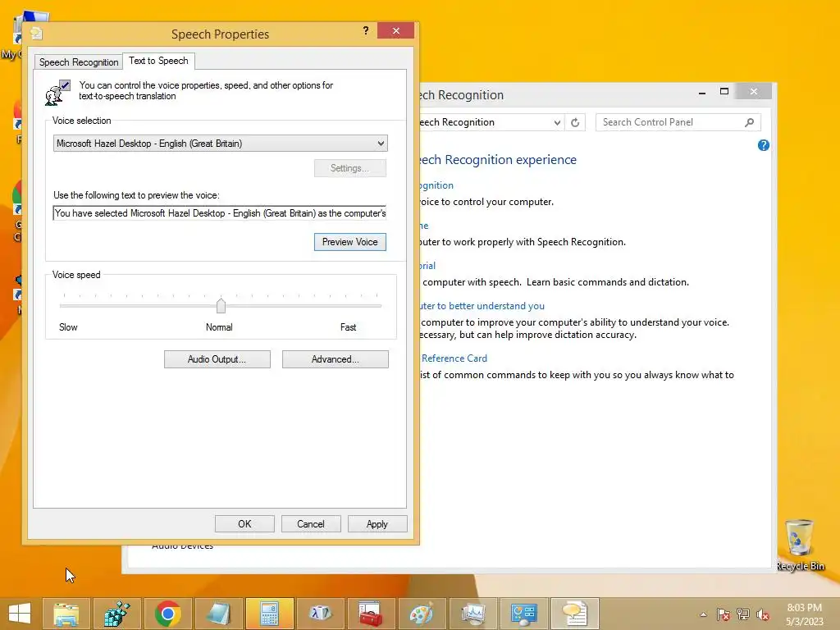Confirm with the OK button

244,524
